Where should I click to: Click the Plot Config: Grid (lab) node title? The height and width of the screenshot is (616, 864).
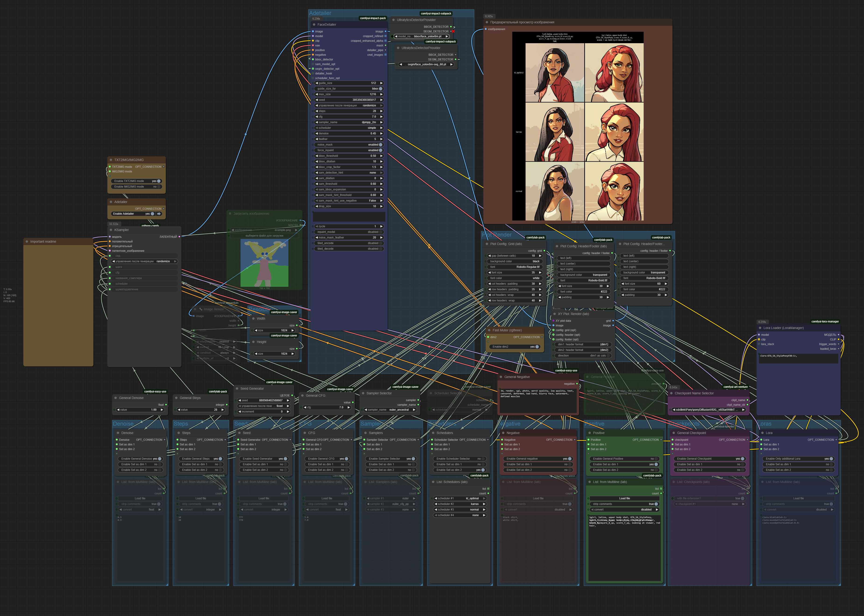coord(506,244)
